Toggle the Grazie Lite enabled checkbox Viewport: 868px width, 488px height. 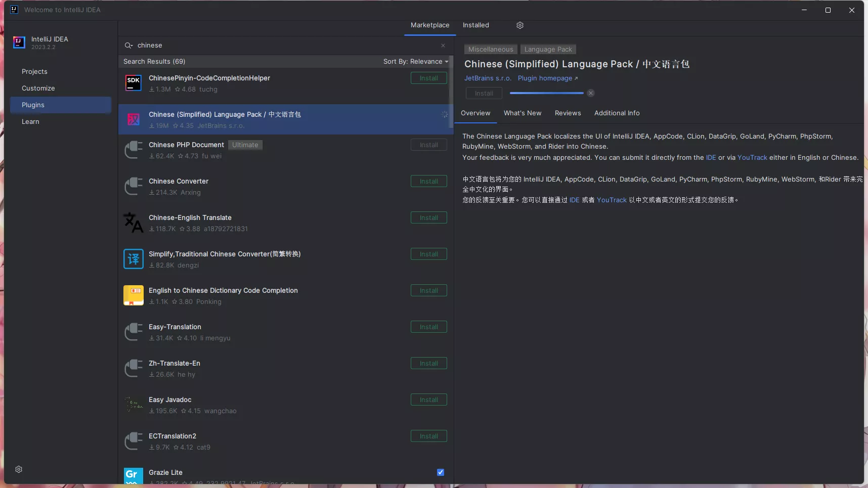441,472
